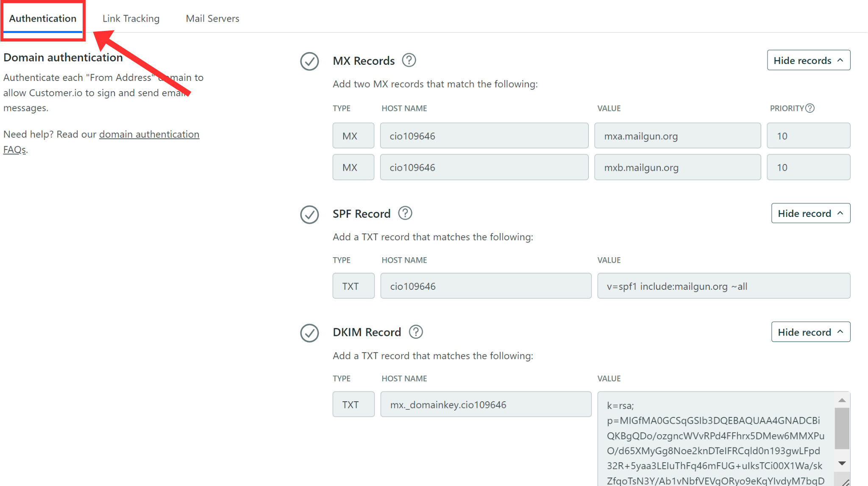The width and height of the screenshot is (868, 486).
Task: Toggle DKIM Record section visibility
Action: click(809, 332)
